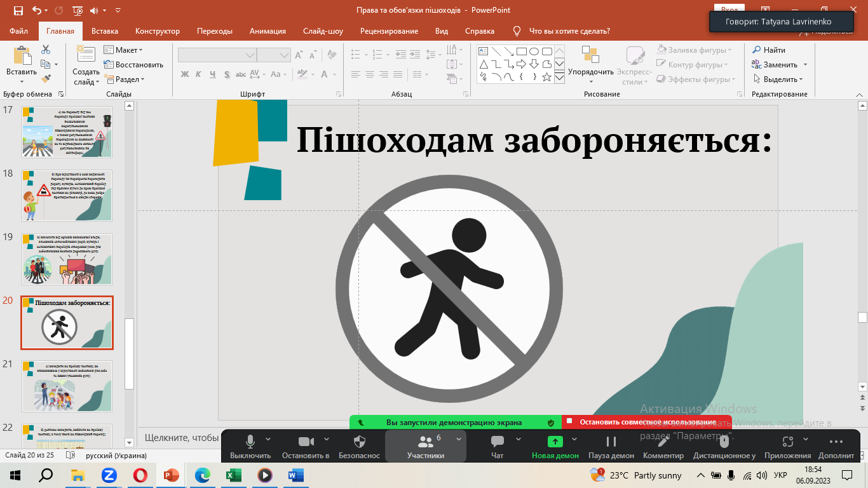This screenshot has width=868, height=488.
Task: Click the Windows Start button
Action: coord(15,475)
